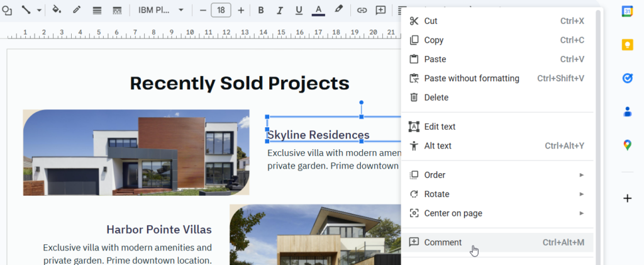
Task: Select the border color pencil icon
Action: (77, 10)
